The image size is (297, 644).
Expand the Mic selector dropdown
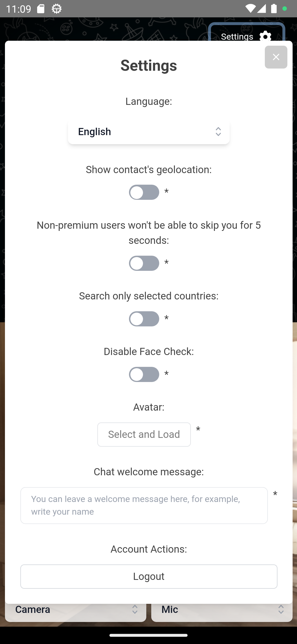pos(222,610)
